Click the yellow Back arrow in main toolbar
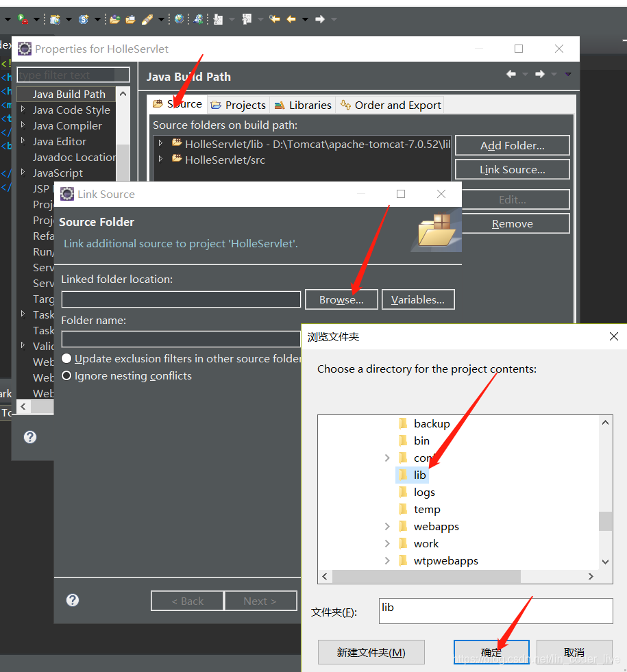Screen dimensions: 627x672 tap(291, 19)
